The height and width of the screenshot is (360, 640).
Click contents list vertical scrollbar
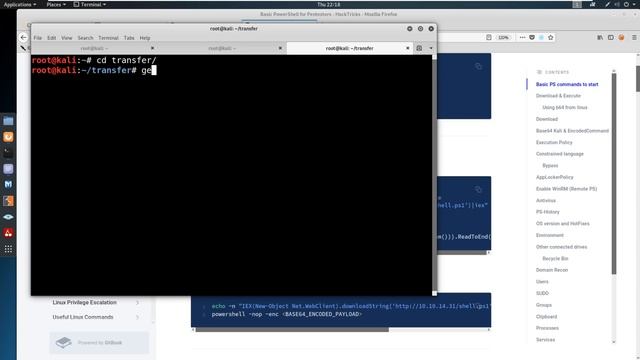click(614, 173)
